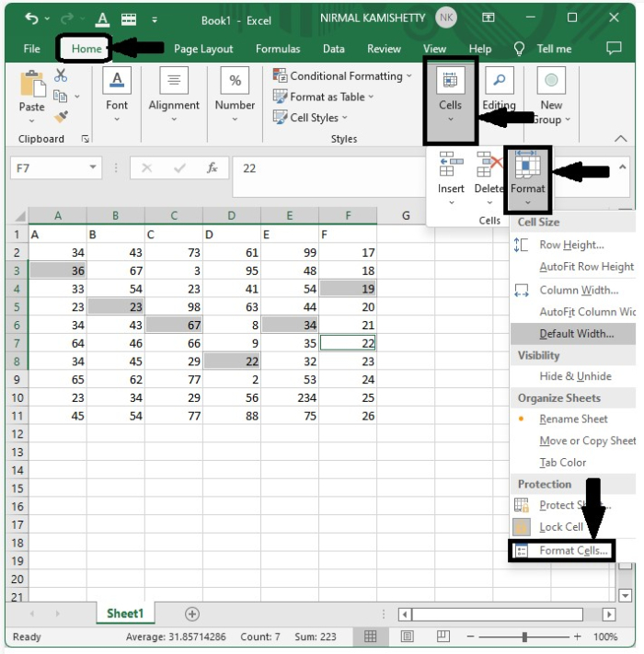This screenshot has width=644, height=654.
Task: Open the Formulas ribbon tab
Action: tap(278, 49)
